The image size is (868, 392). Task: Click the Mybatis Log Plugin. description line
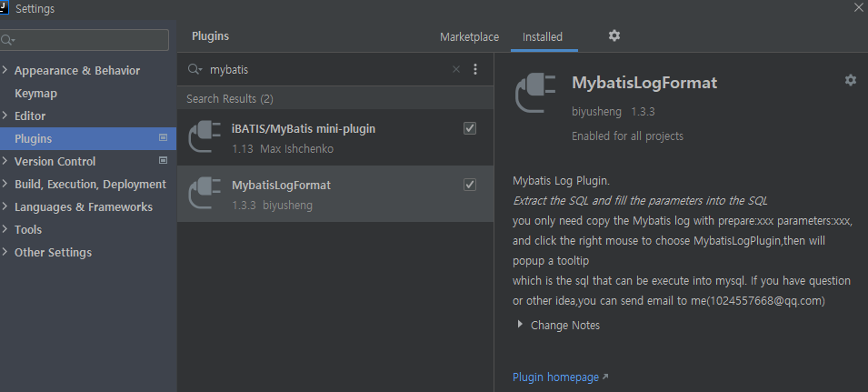tap(561, 180)
